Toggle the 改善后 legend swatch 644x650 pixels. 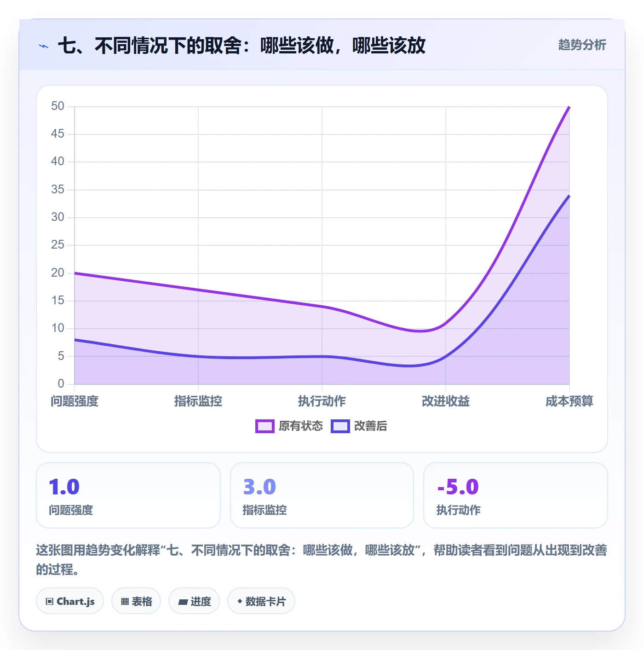340,426
